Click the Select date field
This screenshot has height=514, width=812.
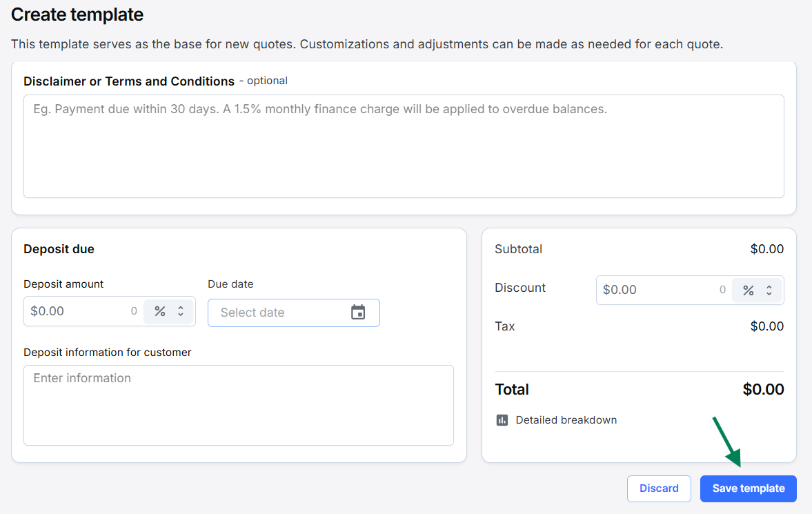coord(279,313)
